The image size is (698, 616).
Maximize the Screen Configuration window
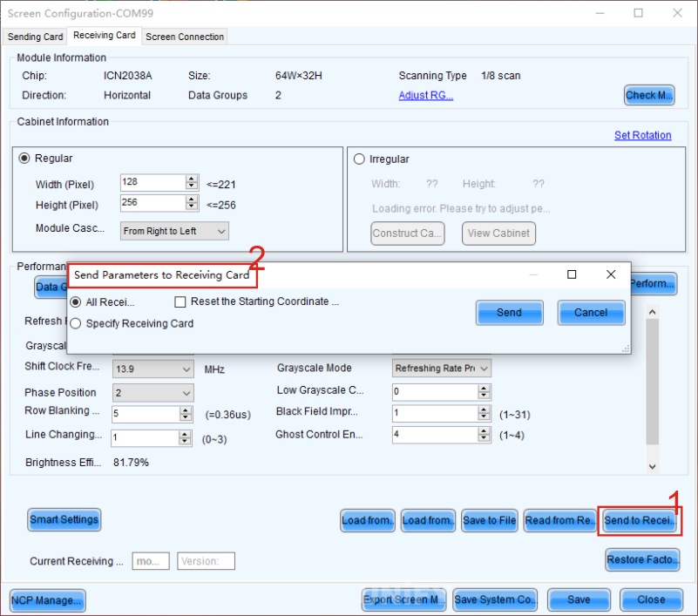point(639,13)
